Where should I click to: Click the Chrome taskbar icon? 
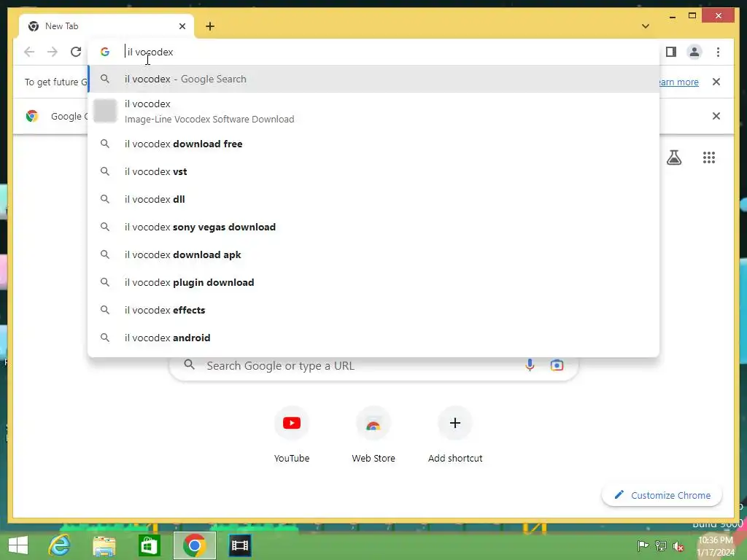click(194, 545)
